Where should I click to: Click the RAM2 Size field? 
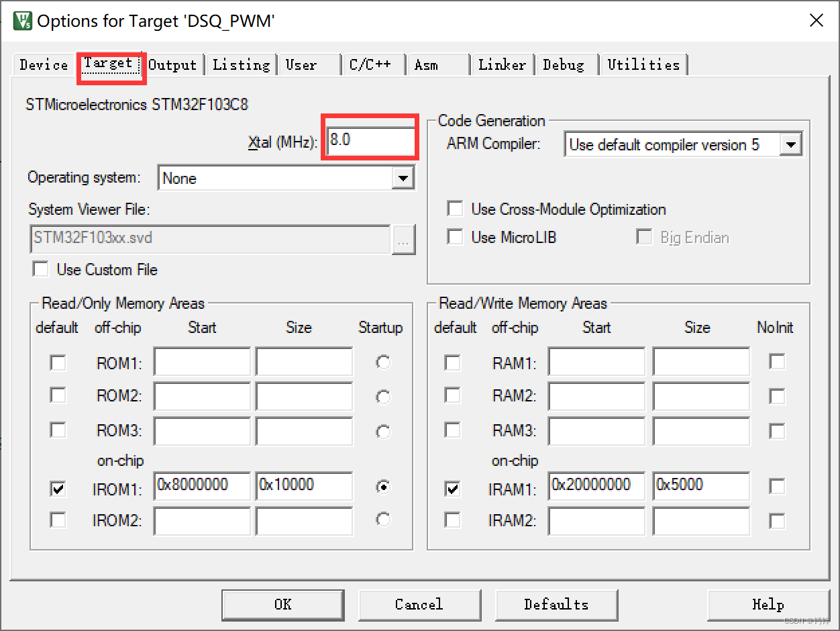[701, 397]
